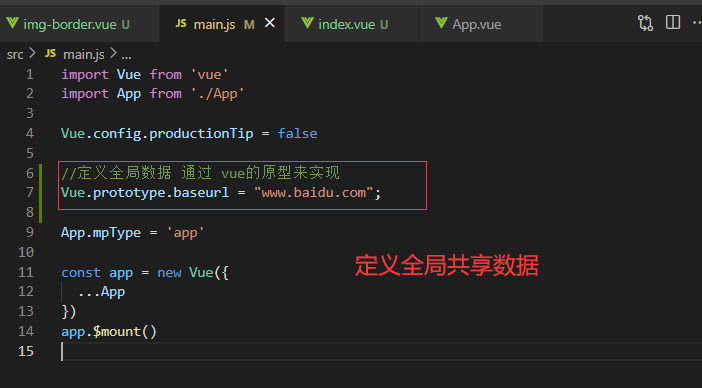This screenshot has width=702, height=388.
Task: Click line number 7 in the gutter
Action: coord(30,192)
